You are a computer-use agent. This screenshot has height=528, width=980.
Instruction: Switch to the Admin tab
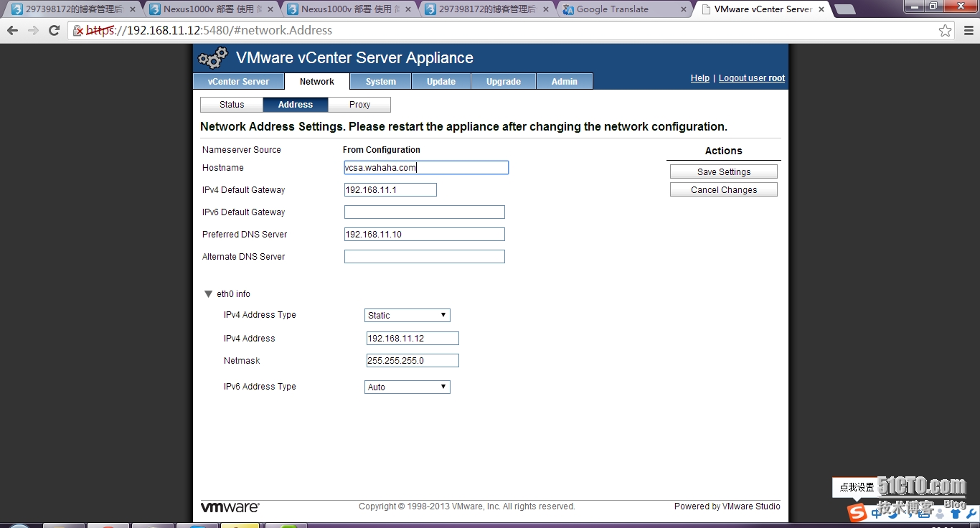click(x=565, y=81)
